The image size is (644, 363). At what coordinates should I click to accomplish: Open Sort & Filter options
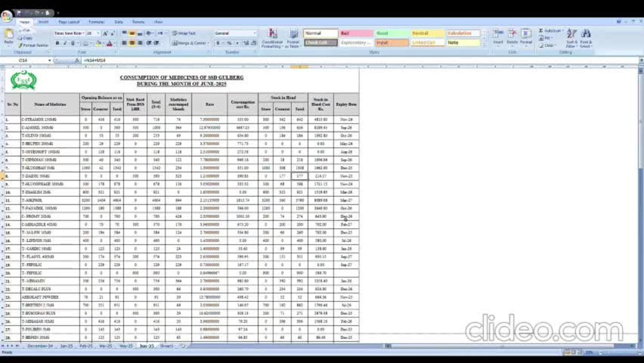tap(572, 38)
